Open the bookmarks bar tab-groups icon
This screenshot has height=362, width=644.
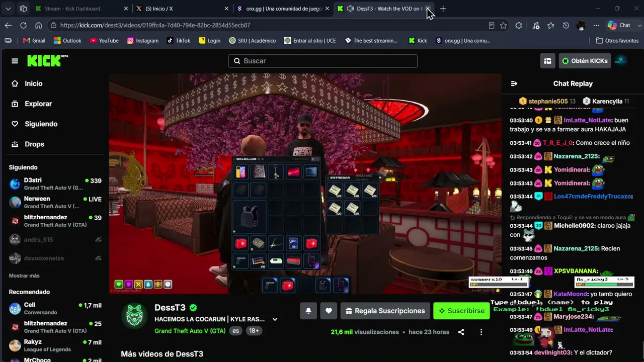8,41
